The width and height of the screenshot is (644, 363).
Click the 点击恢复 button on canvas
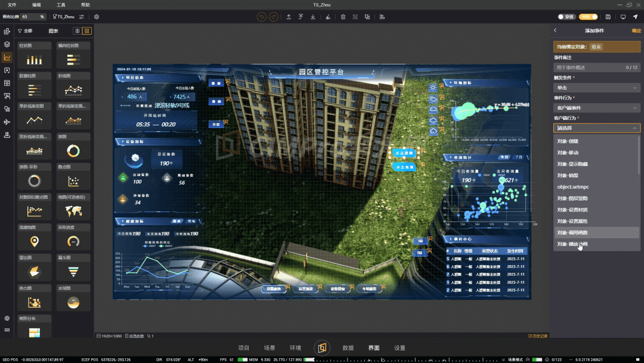[x=404, y=167]
